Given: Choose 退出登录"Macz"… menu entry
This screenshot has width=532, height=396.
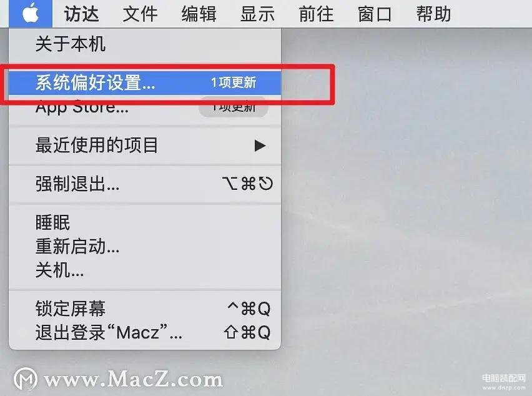Looking at the screenshot, I should coord(145,332).
